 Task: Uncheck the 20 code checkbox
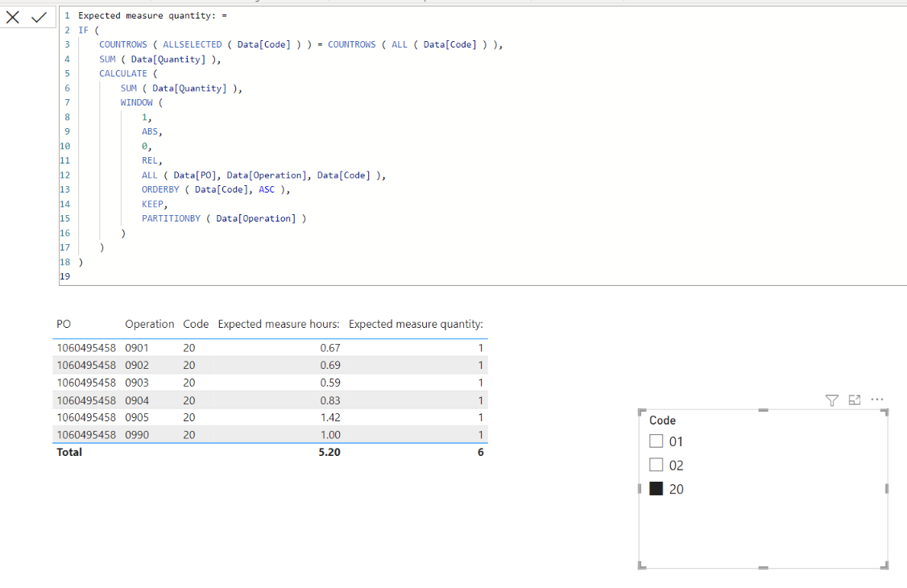656,489
